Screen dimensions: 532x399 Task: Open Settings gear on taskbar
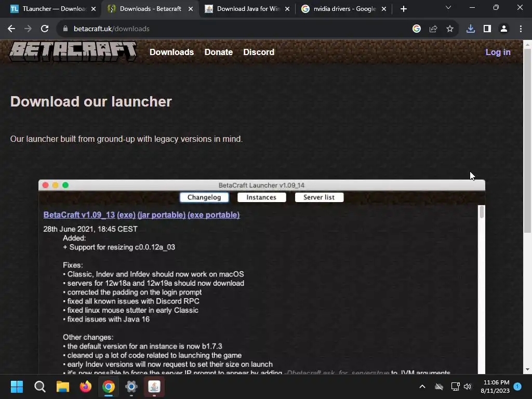point(131,387)
